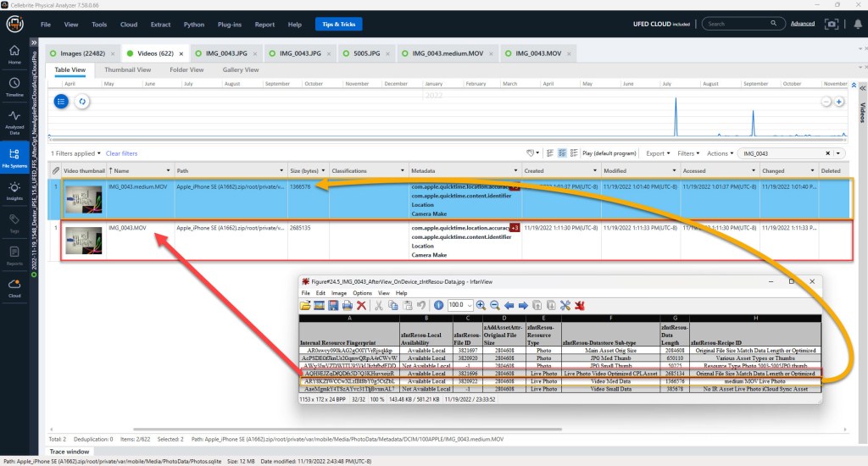Click the IMG_0043.MOV video thumbnail

click(83, 241)
